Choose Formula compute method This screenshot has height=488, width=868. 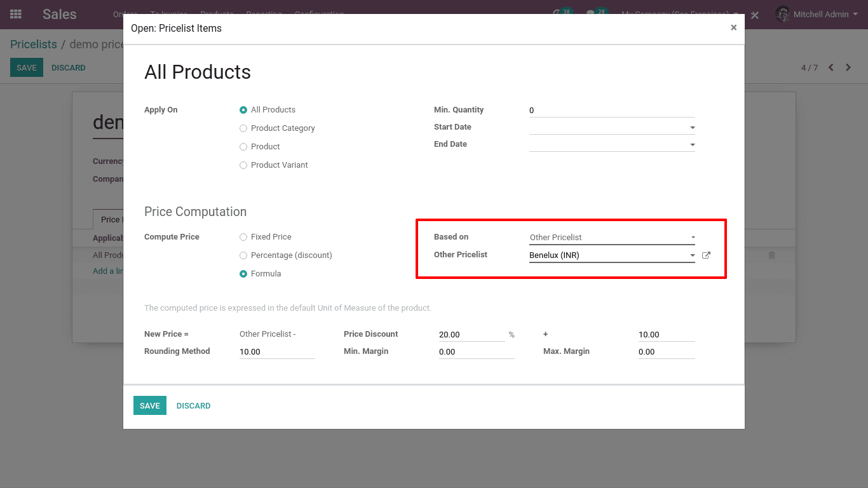coord(243,274)
